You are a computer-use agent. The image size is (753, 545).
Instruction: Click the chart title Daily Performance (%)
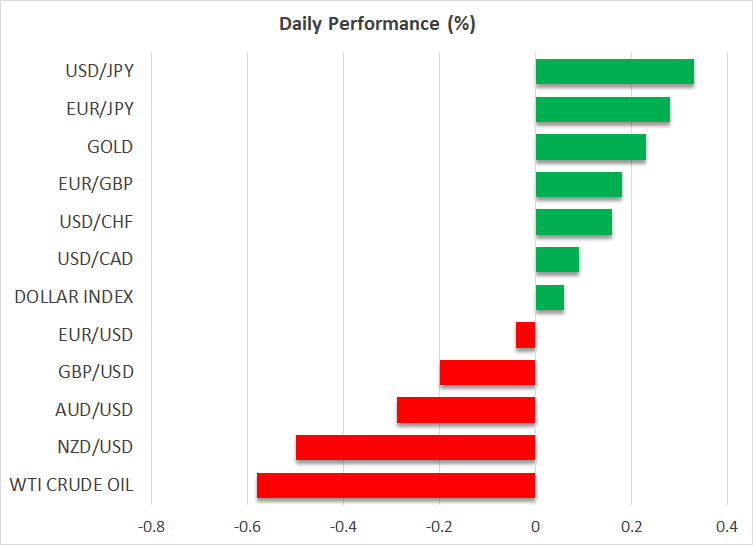coord(377,24)
